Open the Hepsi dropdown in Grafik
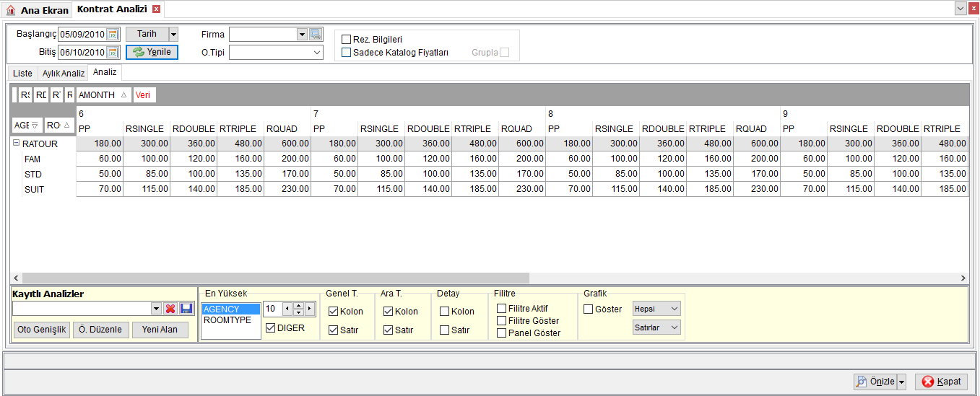Image resolution: width=980 pixels, height=396 pixels. (x=656, y=309)
